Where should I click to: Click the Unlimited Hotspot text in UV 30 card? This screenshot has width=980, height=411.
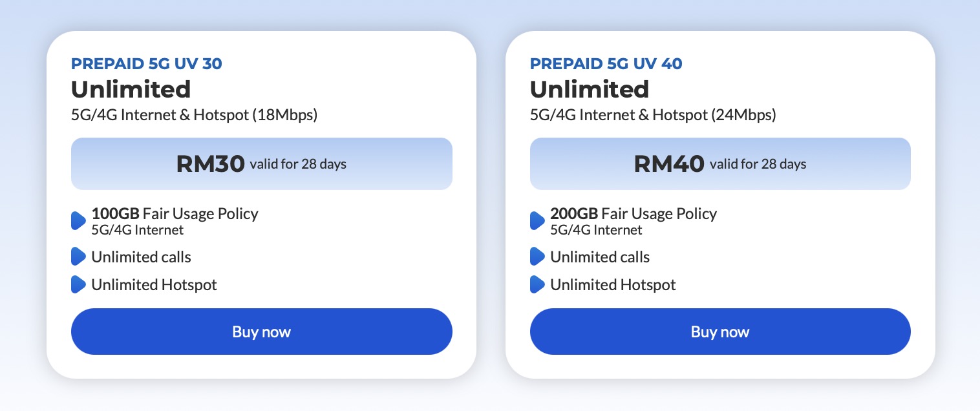tap(154, 285)
